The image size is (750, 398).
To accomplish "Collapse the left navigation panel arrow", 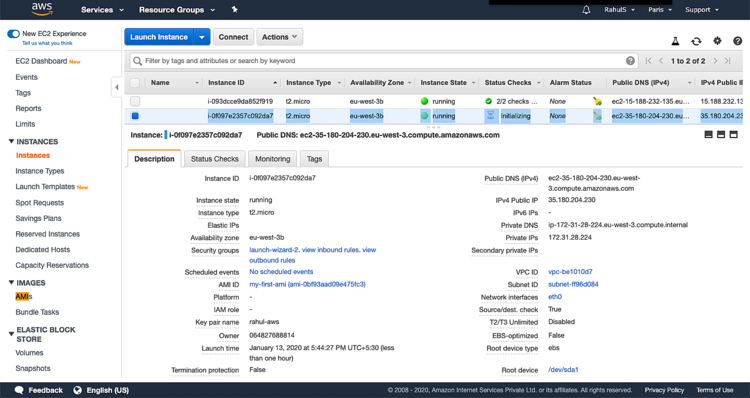I will click(116, 87).
